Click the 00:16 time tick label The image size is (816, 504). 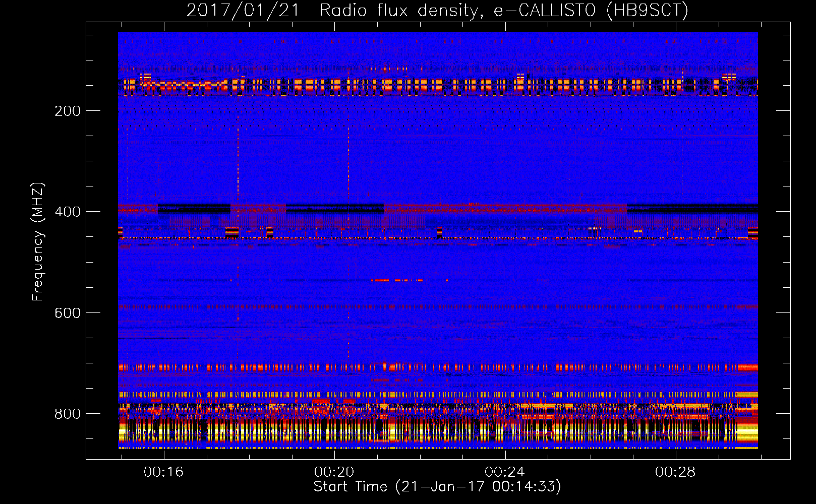164,472
